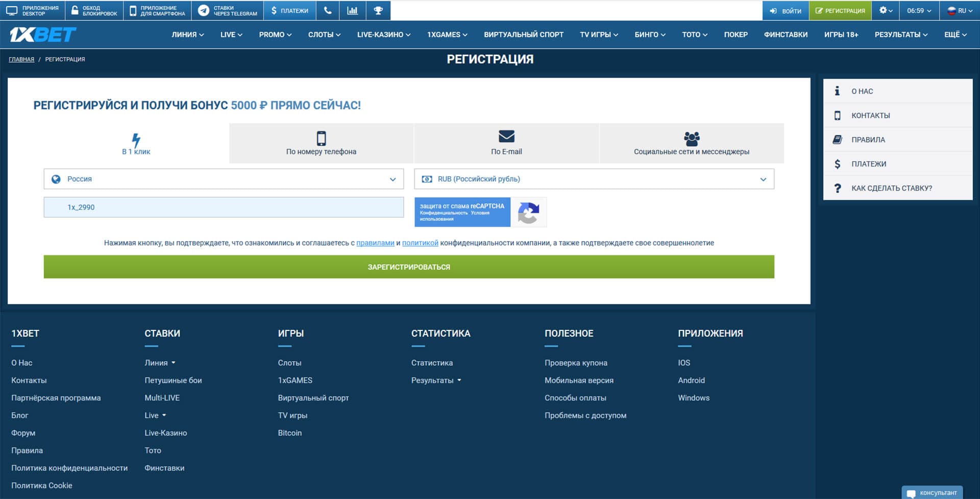Open the smartphone app icon in top bar
The image size is (980, 499).
click(x=133, y=10)
